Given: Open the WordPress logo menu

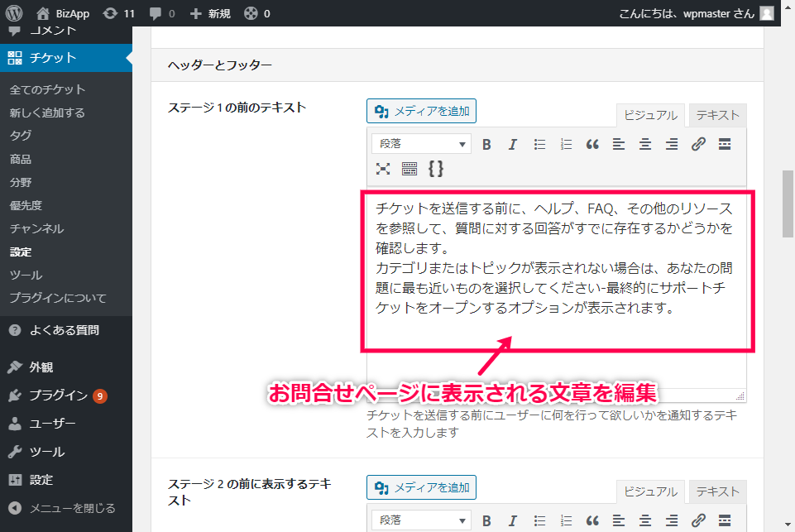Looking at the screenshot, I should click(x=14, y=13).
